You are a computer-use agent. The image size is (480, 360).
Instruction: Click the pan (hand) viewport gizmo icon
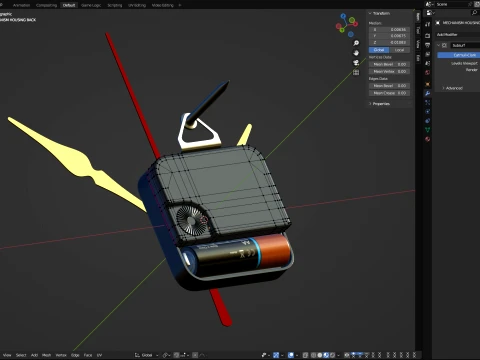tap(356, 53)
